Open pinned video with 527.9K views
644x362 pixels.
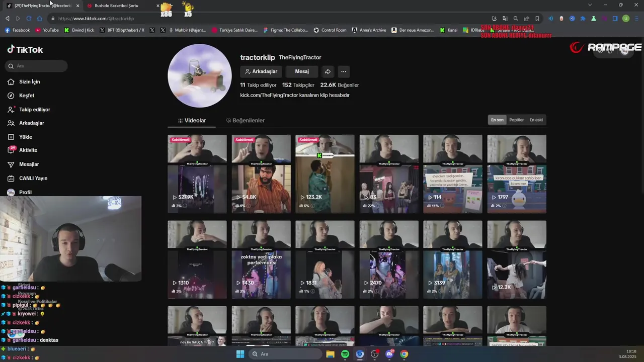click(197, 174)
